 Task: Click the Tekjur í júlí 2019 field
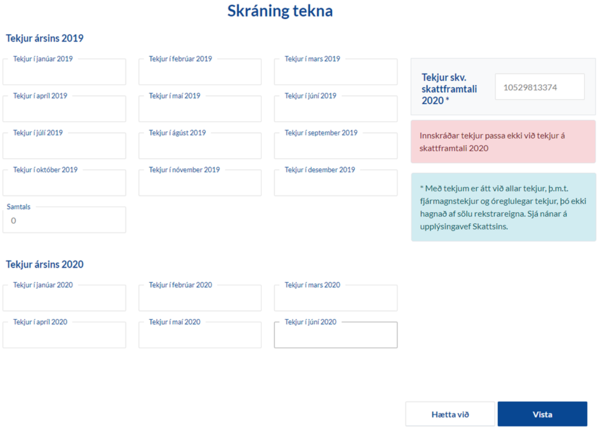point(64,147)
